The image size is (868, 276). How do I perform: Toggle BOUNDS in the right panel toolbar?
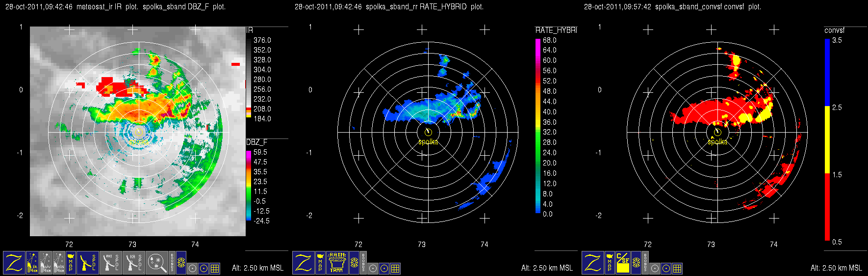(645, 263)
